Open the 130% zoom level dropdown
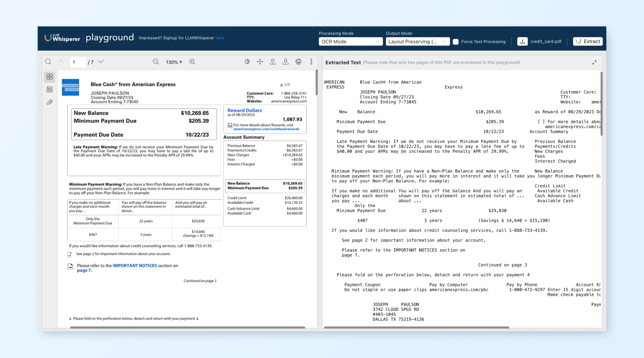 (174, 62)
